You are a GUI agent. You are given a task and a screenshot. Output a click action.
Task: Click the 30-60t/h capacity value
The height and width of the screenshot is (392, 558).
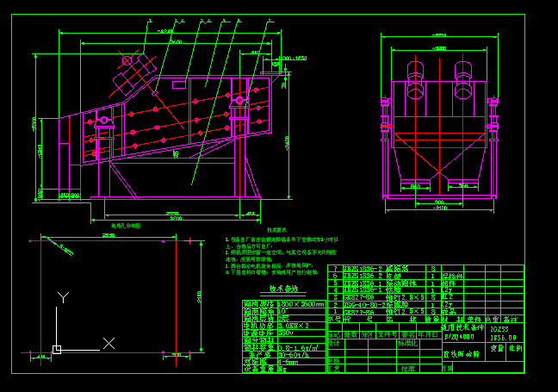294,355
